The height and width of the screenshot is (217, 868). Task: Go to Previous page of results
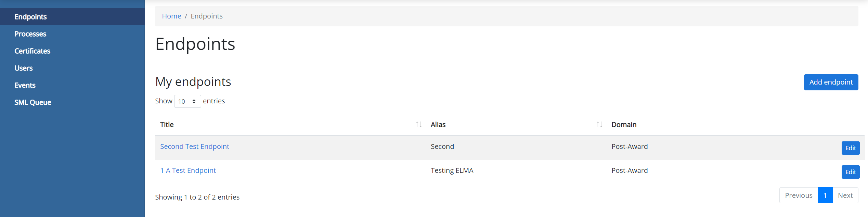tap(798, 195)
